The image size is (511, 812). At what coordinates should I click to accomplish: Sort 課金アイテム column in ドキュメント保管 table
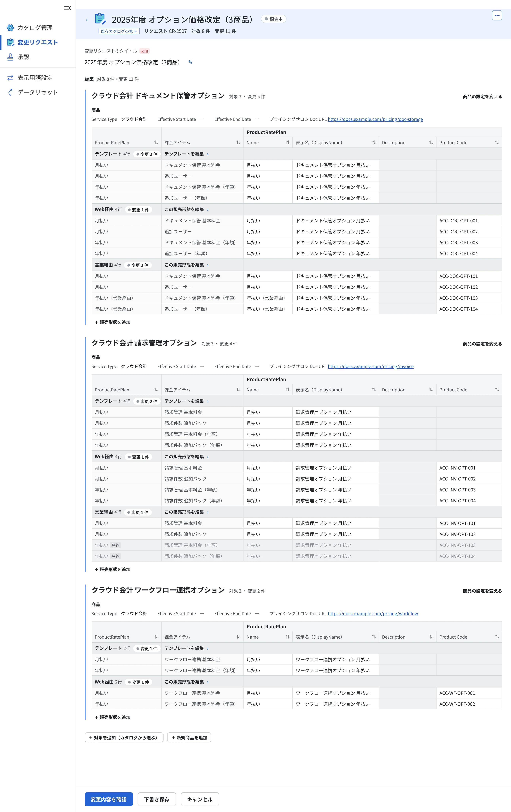[238, 142]
